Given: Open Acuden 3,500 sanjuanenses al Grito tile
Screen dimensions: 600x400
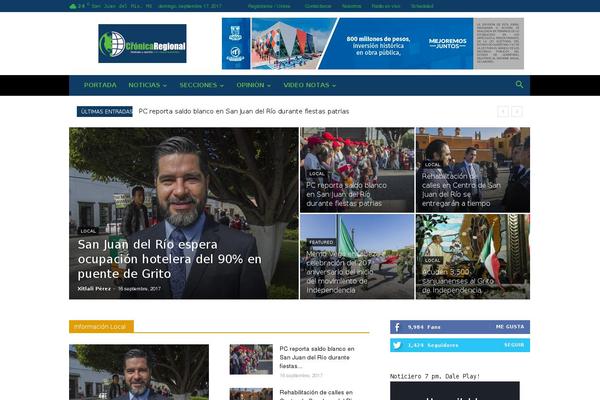Looking at the screenshot, I should click(473, 256).
